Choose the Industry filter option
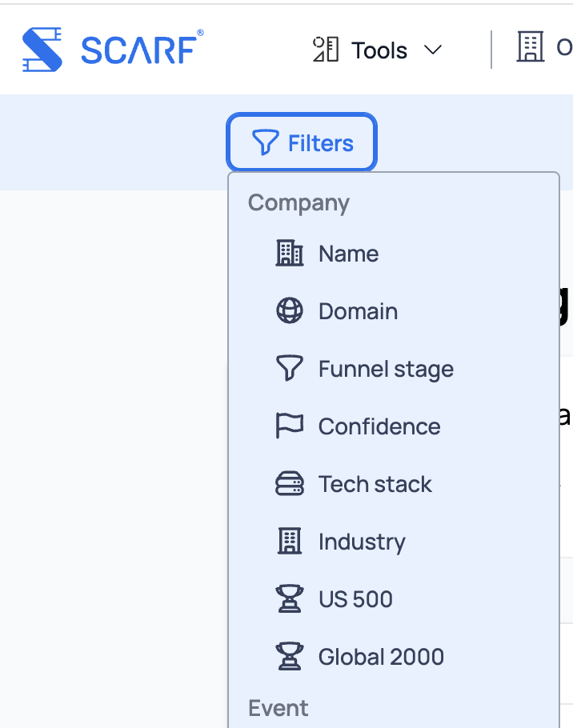Image resolution: width=573 pixels, height=728 pixels. [362, 542]
